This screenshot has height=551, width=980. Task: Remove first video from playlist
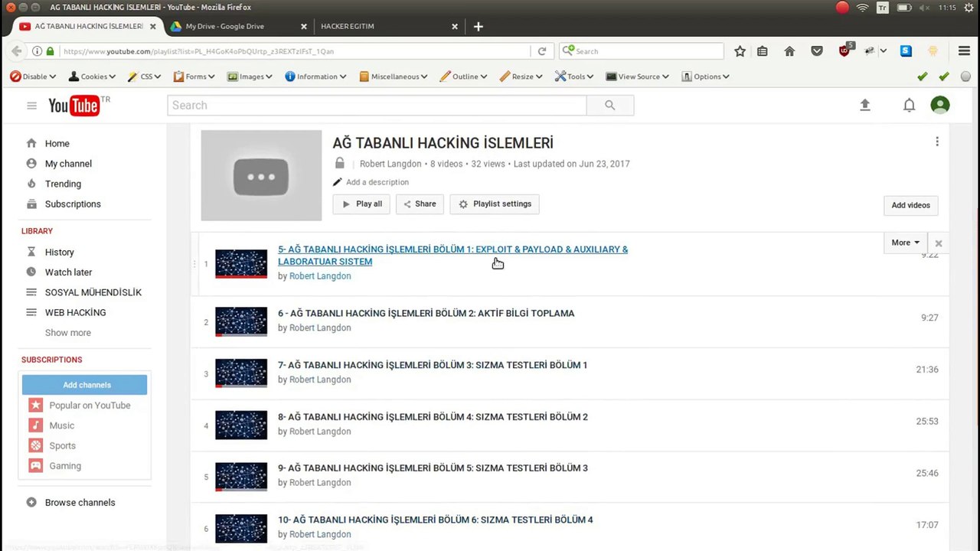938,243
